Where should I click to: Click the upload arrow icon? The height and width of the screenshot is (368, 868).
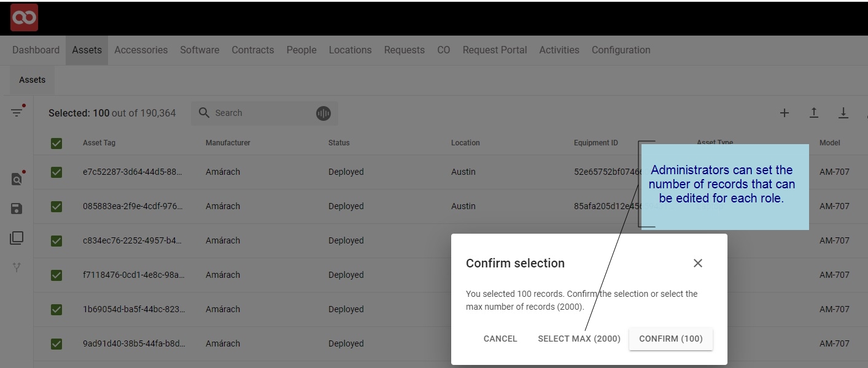click(814, 113)
